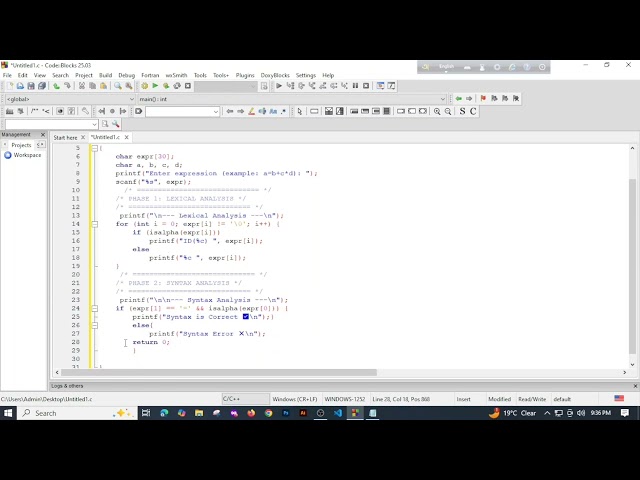Open the build target dropdown

point(226,86)
